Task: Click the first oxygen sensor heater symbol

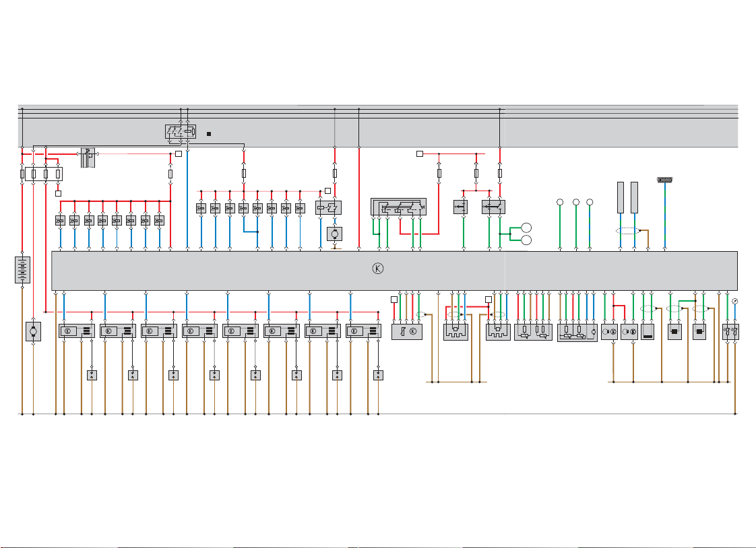Action: (x=455, y=332)
